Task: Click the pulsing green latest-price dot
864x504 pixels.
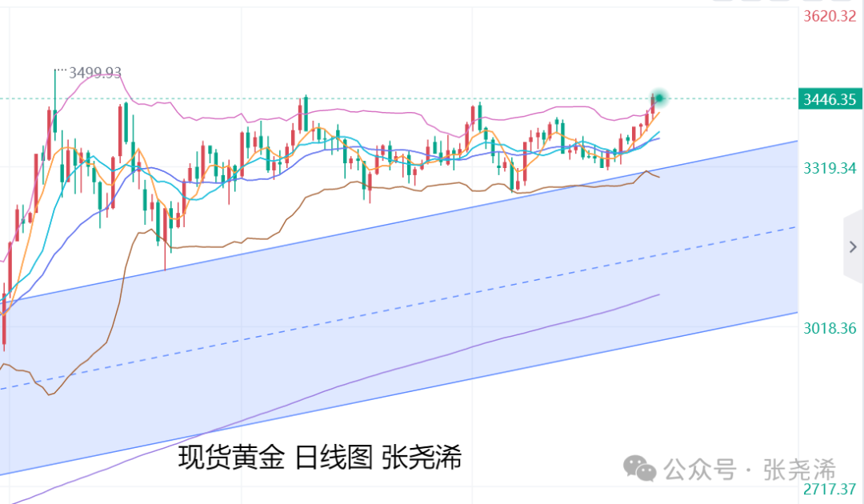Action: pos(659,98)
